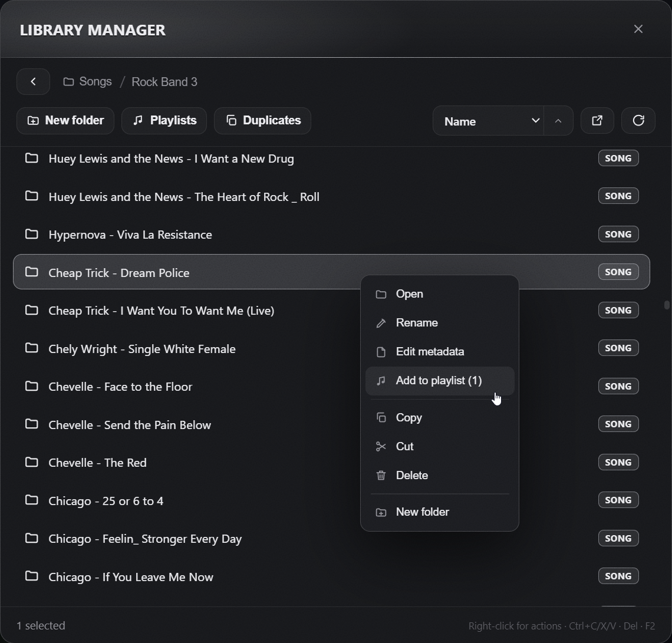
Task: Choose Open from the context menu
Action: (440, 294)
